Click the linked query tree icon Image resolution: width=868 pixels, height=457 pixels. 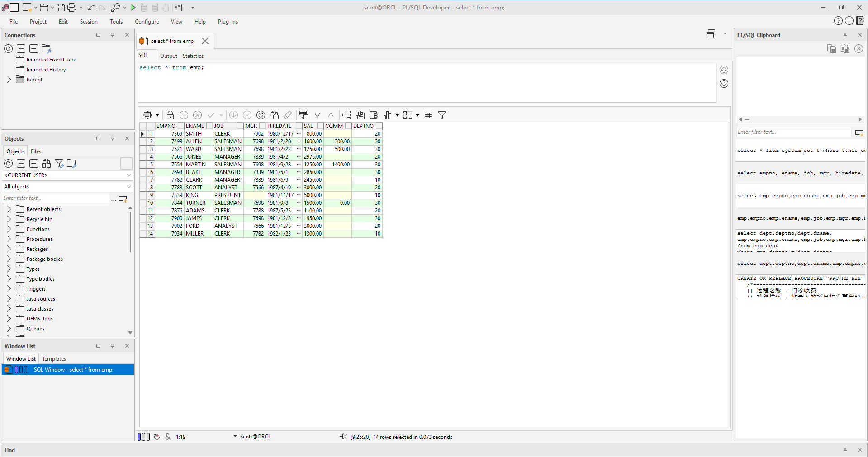click(346, 115)
